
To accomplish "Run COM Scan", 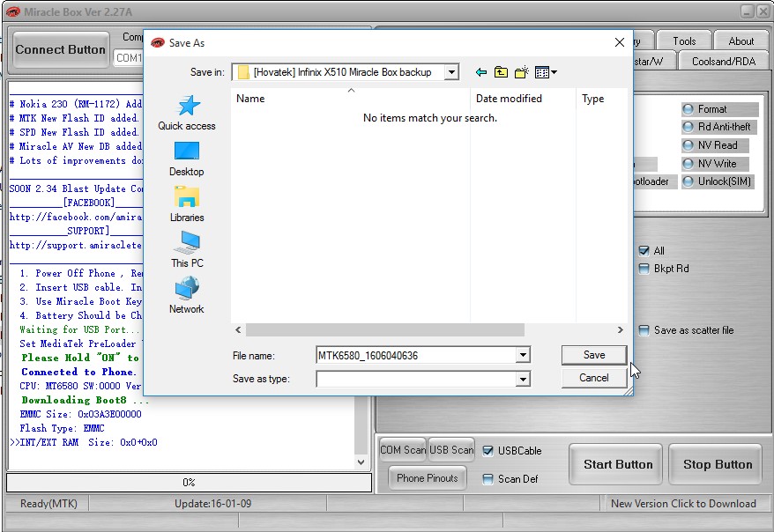I will tap(403, 450).
